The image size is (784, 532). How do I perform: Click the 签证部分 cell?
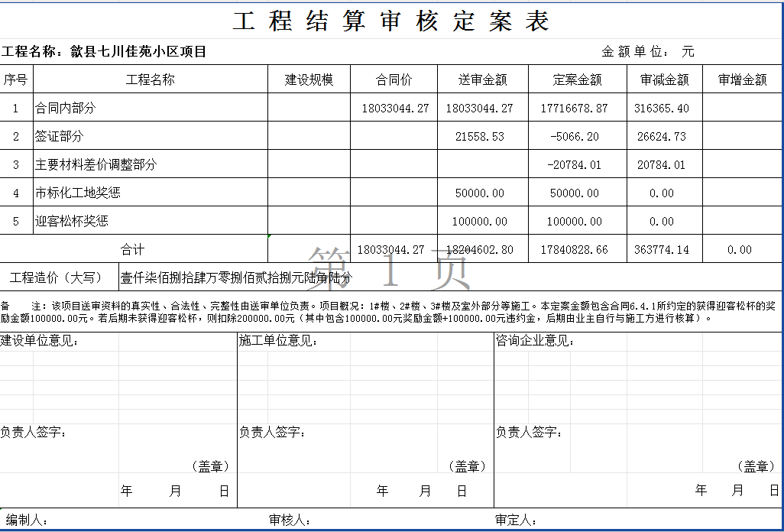(60, 137)
